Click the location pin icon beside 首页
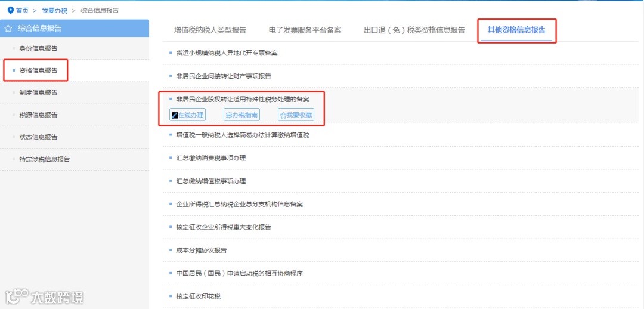Screen dimensions: 644x309 [x=11, y=10]
